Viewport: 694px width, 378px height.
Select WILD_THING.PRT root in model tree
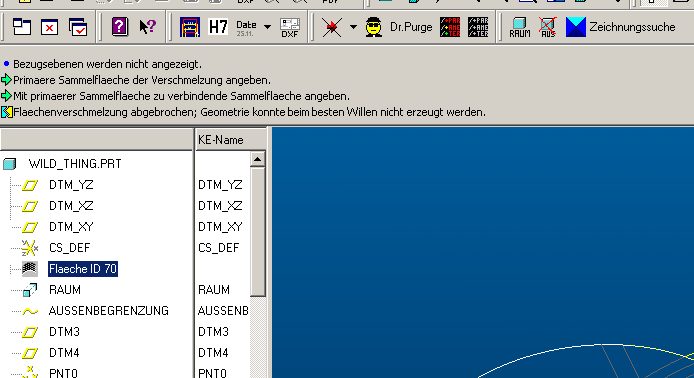point(75,164)
